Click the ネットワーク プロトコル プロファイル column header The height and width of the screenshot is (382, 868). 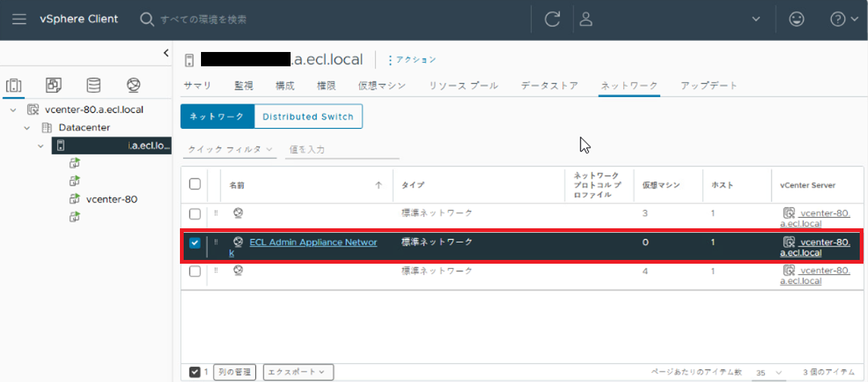click(597, 185)
